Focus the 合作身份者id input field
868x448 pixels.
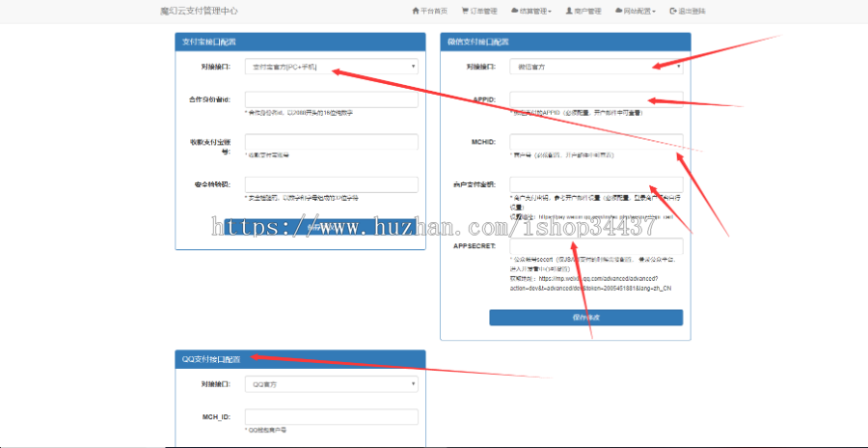331,99
